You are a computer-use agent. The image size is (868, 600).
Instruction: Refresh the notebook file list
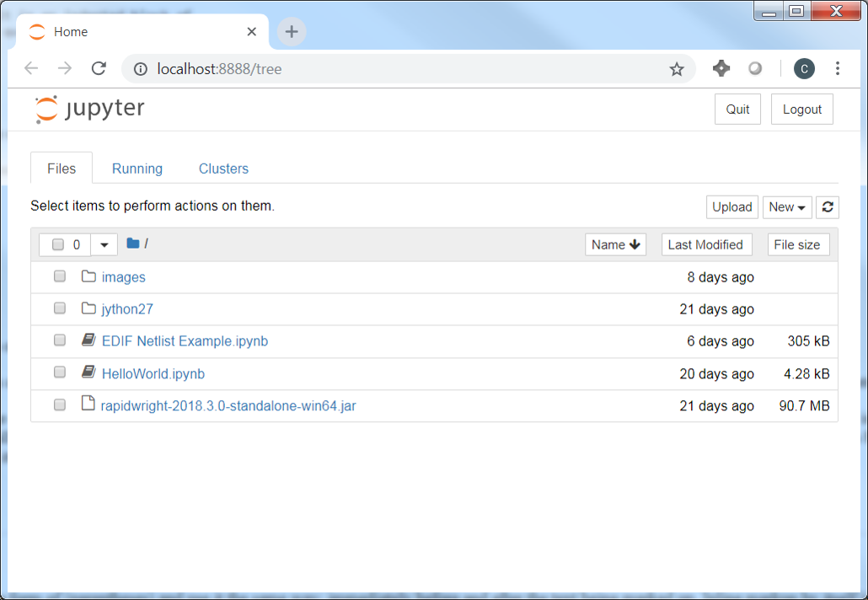(x=828, y=207)
